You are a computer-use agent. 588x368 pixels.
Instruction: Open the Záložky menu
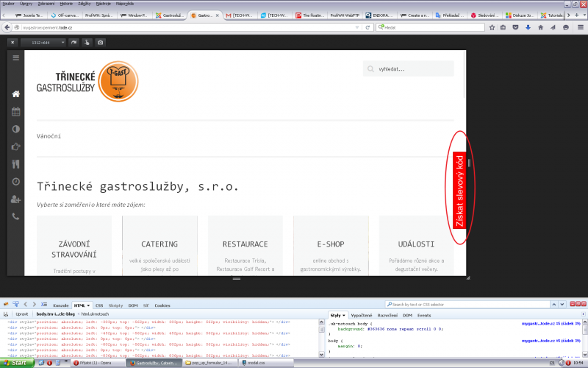point(85,4)
